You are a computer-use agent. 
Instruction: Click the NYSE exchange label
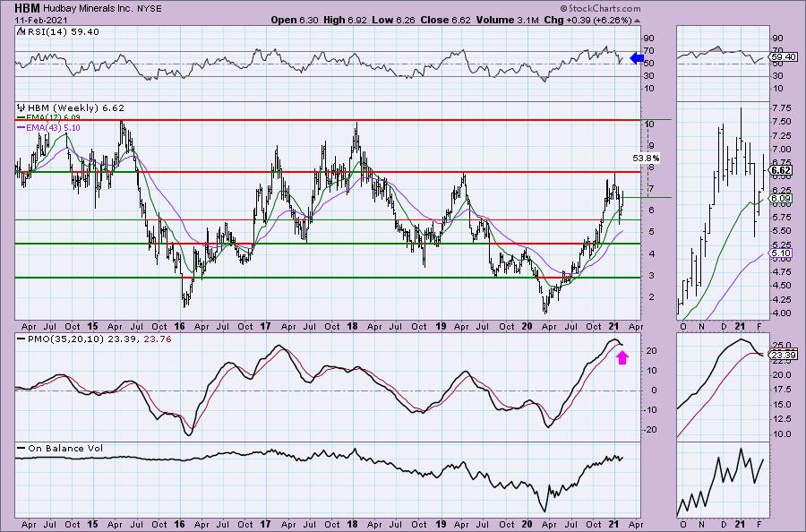click(149, 9)
